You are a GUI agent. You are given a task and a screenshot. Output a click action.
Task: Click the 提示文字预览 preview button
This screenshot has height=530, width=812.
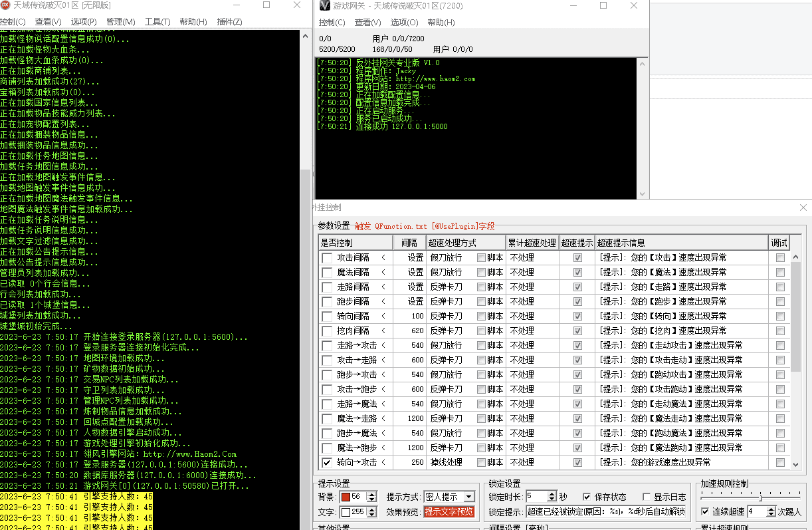click(x=449, y=511)
